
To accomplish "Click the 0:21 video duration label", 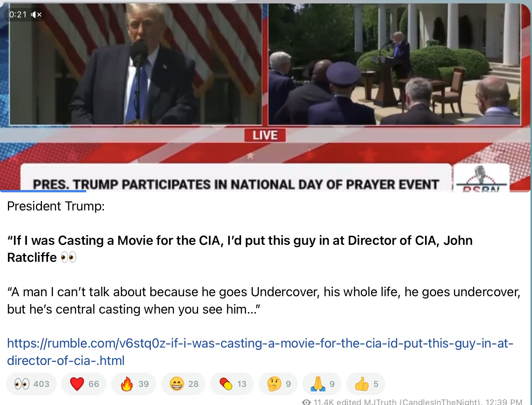I will point(18,15).
